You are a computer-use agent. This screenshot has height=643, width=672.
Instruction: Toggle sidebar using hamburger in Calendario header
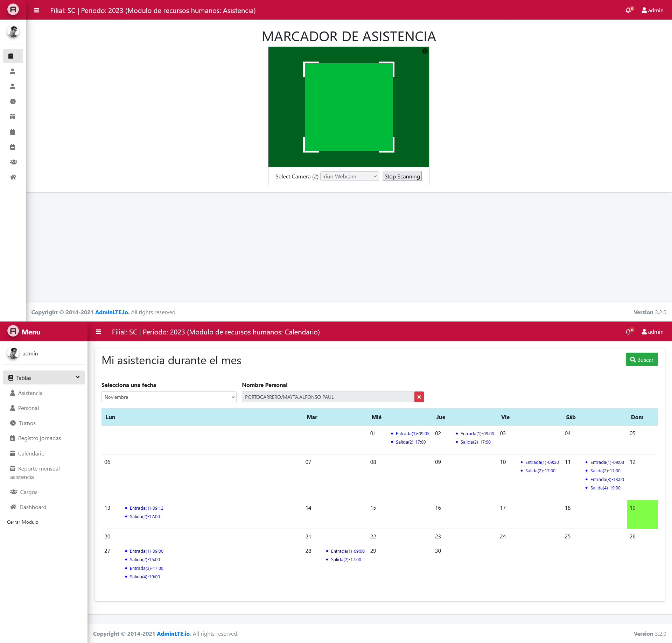(98, 332)
